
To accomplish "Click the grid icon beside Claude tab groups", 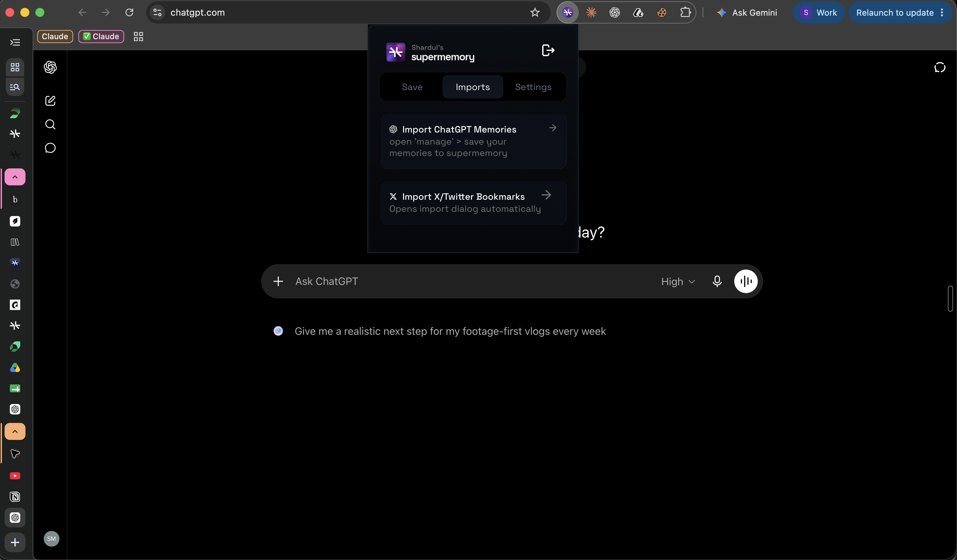I will point(138,37).
